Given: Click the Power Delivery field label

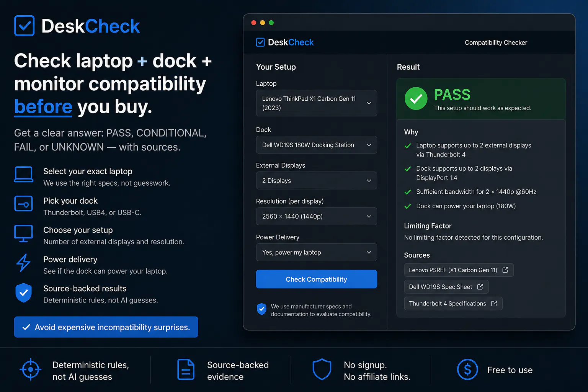Looking at the screenshot, I should pos(278,237).
